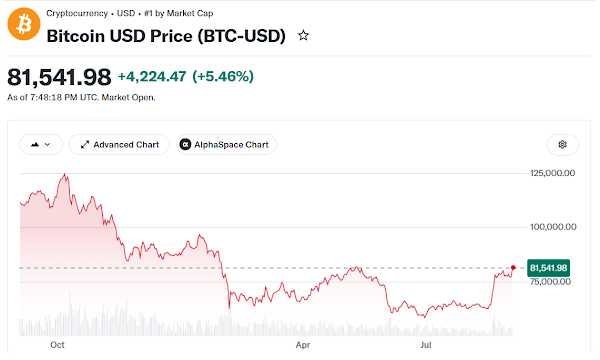Click the 125,000.00 price axis label
The height and width of the screenshot is (360, 600).
552,173
